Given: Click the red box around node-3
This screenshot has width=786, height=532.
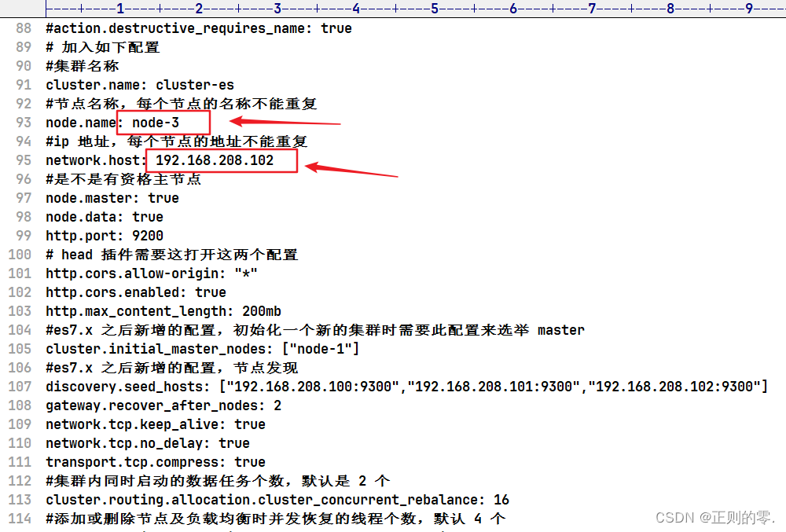Looking at the screenshot, I should (163, 123).
